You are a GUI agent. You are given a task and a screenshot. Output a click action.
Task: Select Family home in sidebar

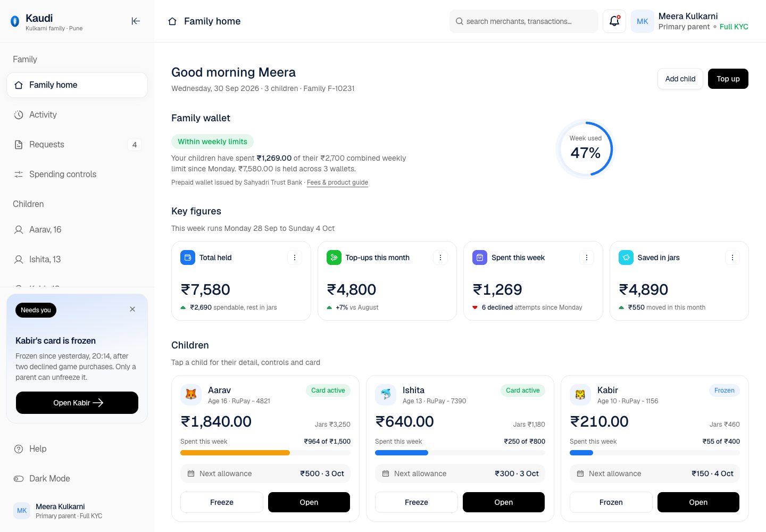coord(77,85)
